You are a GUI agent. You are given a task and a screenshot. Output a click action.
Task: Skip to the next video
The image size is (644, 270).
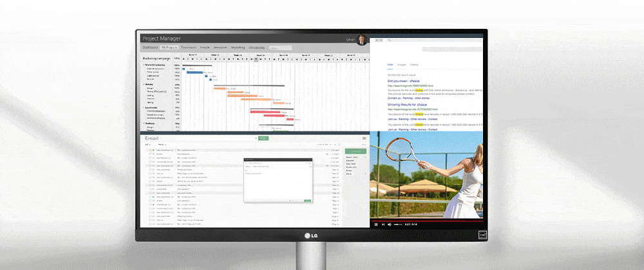383,224
